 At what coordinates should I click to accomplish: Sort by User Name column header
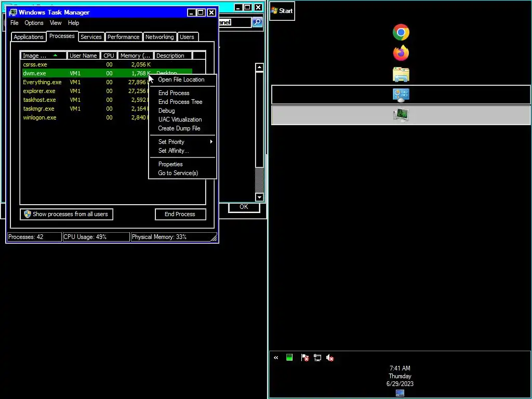click(x=84, y=56)
